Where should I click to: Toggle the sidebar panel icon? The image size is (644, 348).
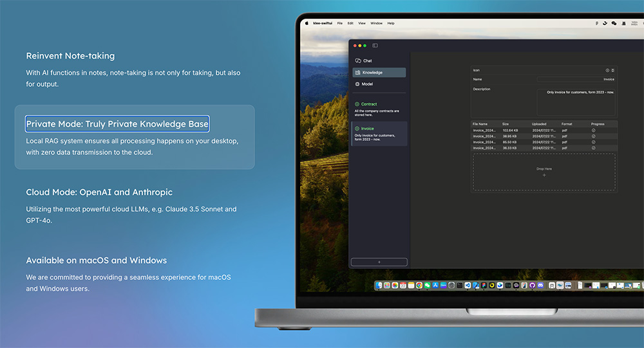coord(375,46)
